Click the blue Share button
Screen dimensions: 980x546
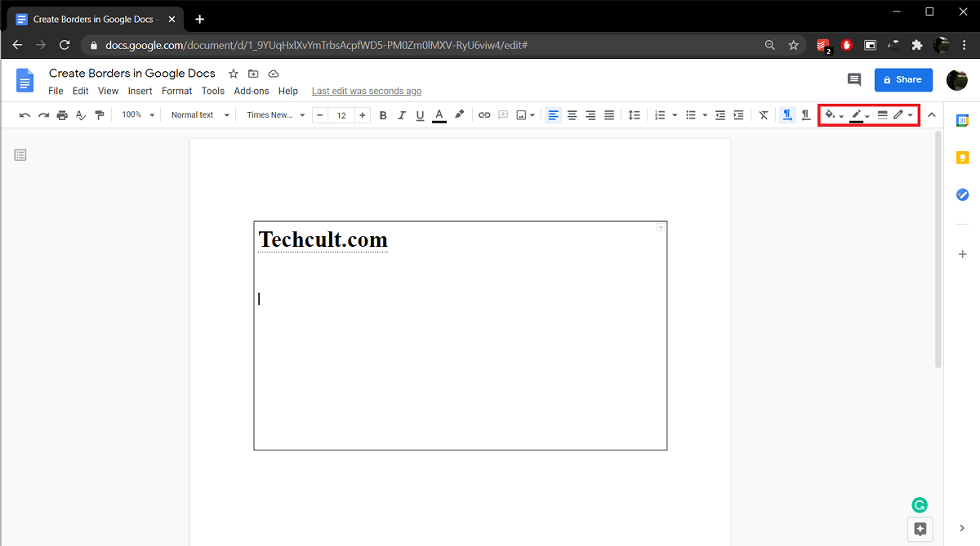point(903,79)
